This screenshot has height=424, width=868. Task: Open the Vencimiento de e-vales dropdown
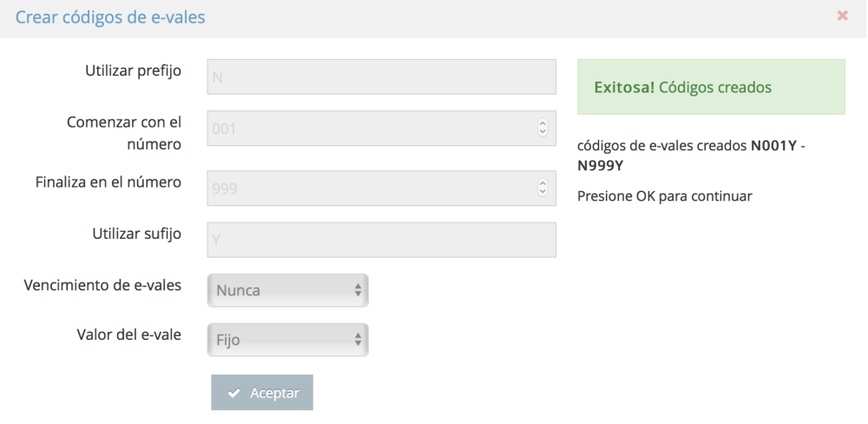pyautogui.click(x=288, y=290)
